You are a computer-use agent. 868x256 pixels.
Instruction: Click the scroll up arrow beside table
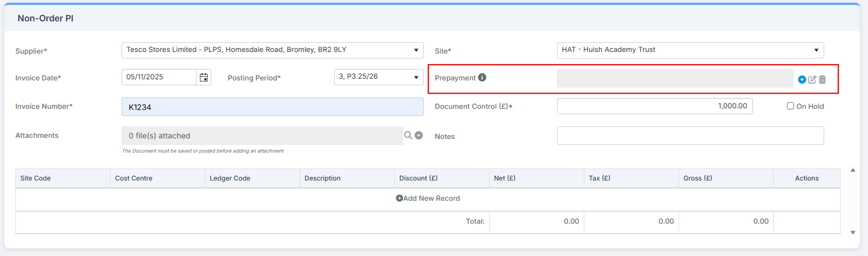click(853, 170)
